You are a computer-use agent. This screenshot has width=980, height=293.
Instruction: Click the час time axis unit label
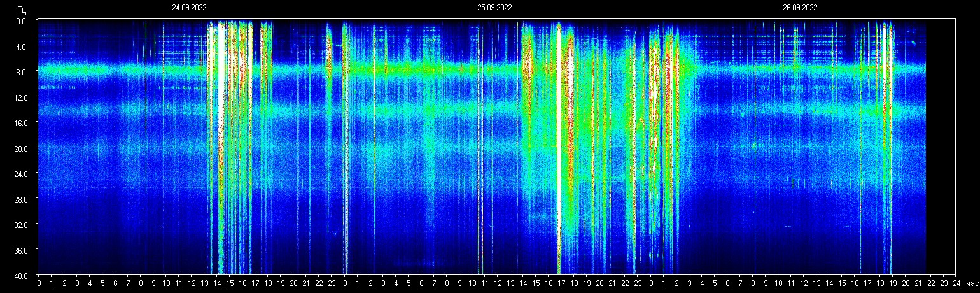click(x=971, y=283)
